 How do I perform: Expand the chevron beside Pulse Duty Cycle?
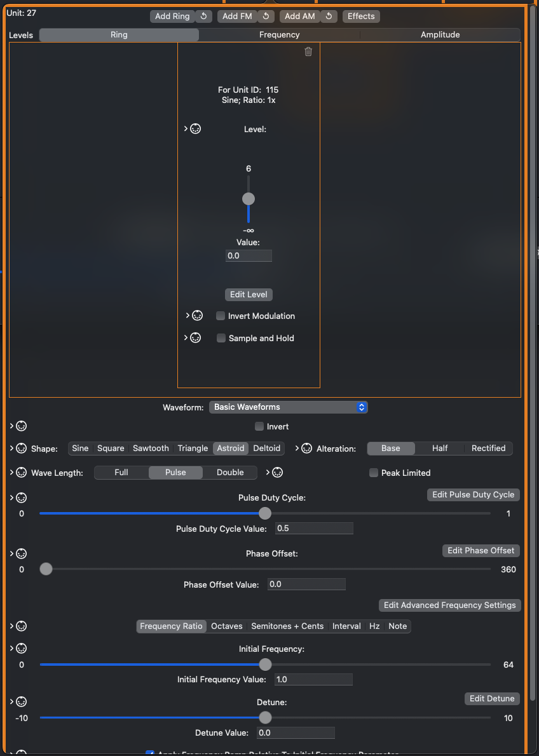[x=12, y=497]
